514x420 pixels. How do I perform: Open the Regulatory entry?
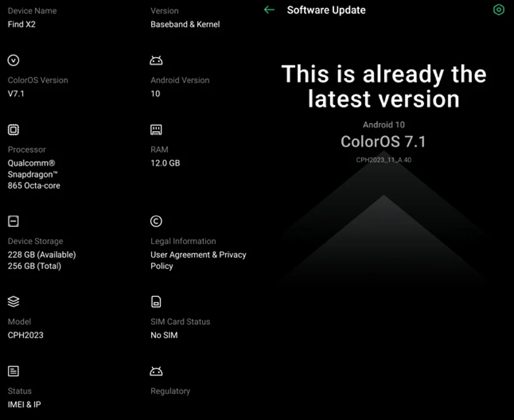tap(170, 391)
